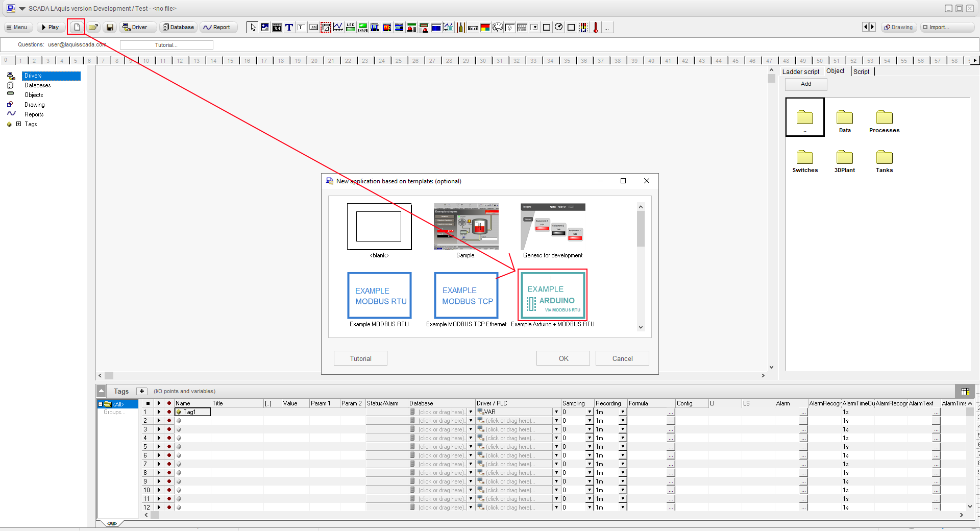Viewport: 980px width, 531px height.
Task: Switch to the Script tab
Action: pos(862,71)
